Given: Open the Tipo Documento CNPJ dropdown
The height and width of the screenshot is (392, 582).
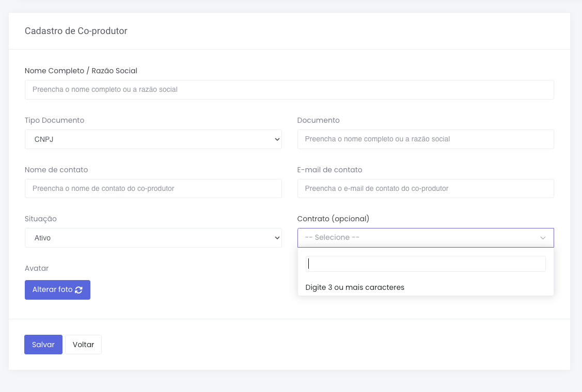Looking at the screenshot, I should [x=153, y=139].
